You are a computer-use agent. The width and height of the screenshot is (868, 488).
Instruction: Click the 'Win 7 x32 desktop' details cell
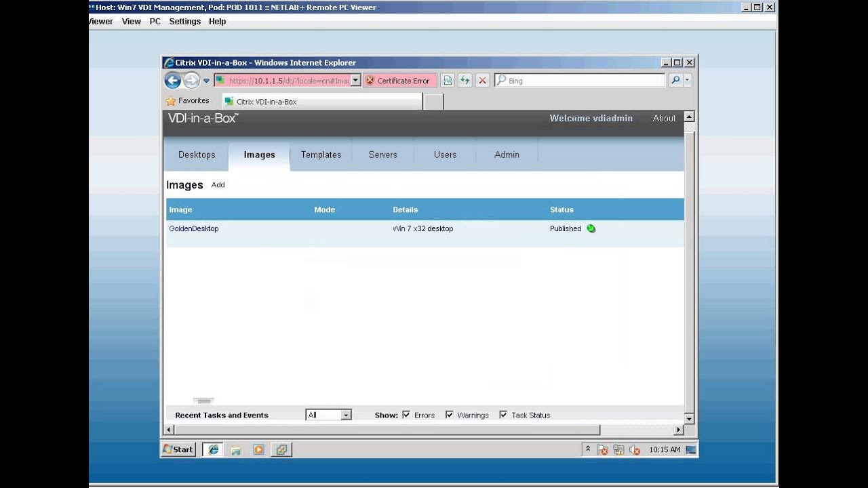click(x=423, y=228)
